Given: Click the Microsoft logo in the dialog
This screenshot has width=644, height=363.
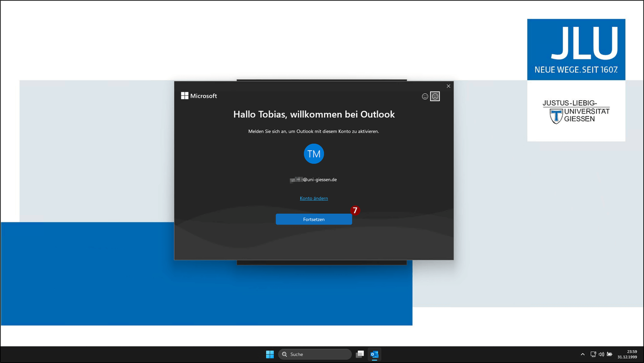Looking at the screenshot, I should tap(199, 96).
